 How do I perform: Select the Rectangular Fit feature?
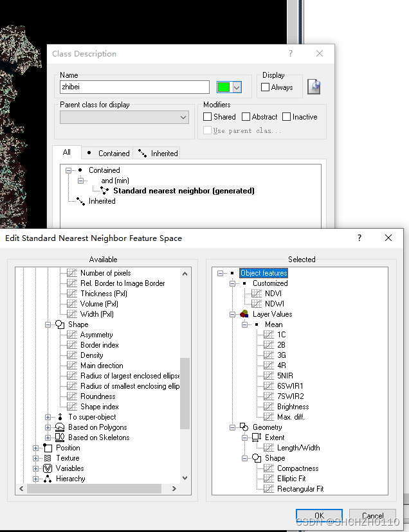300,489
